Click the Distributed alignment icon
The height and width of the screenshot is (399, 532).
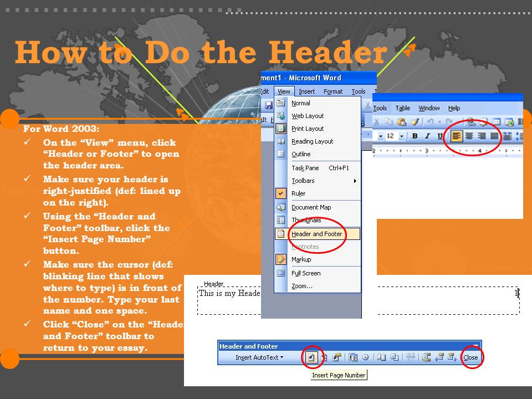coord(507,136)
